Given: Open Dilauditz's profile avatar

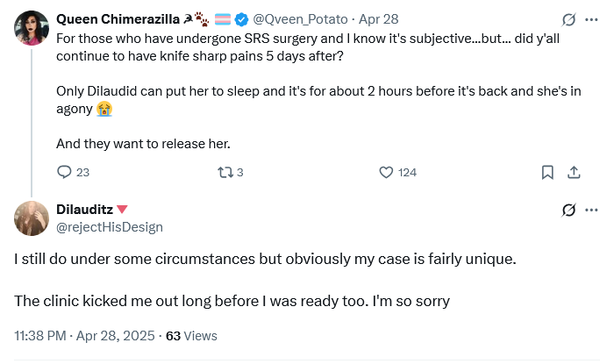Looking at the screenshot, I should 32,218.
